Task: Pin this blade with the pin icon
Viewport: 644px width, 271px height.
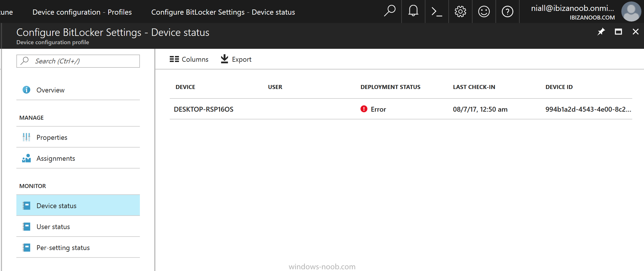Action: [601, 32]
